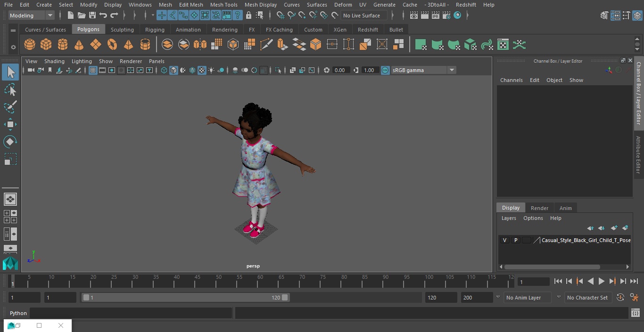Screen dimensions: 644x332
Task: Create a polygon cylinder from shelf
Action: [63, 45]
